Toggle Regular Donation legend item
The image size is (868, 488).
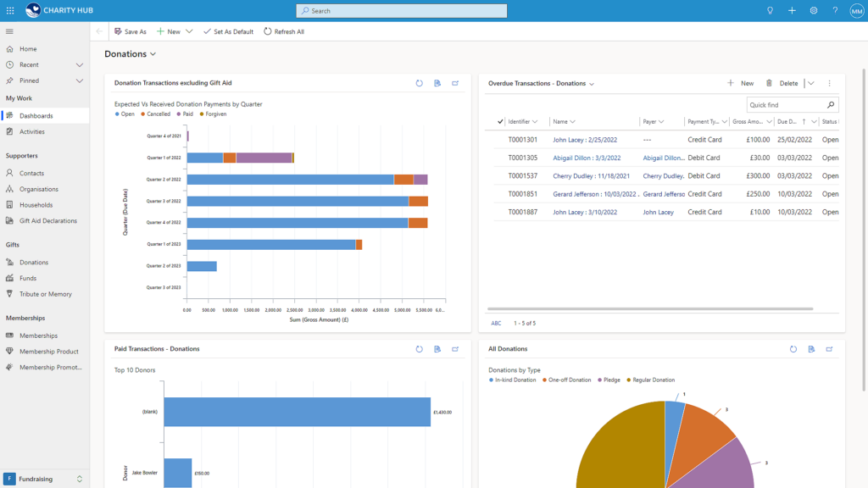point(651,380)
